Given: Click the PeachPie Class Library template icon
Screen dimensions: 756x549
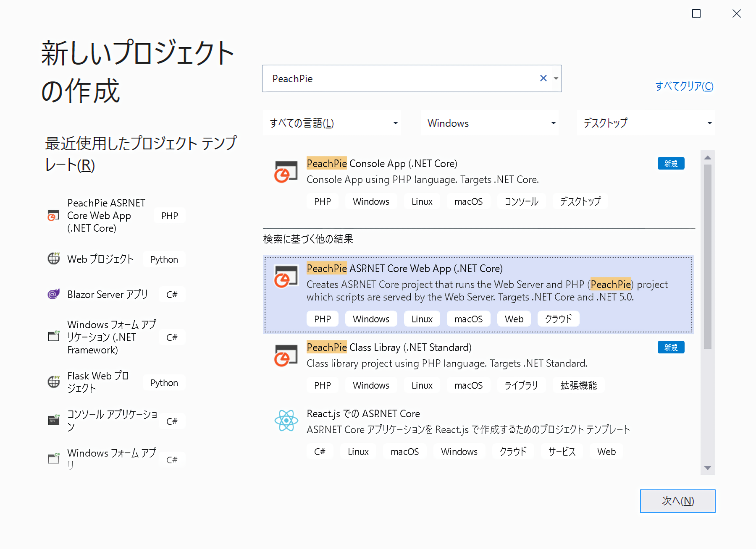Looking at the screenshot, I should (x=286, y=356).
